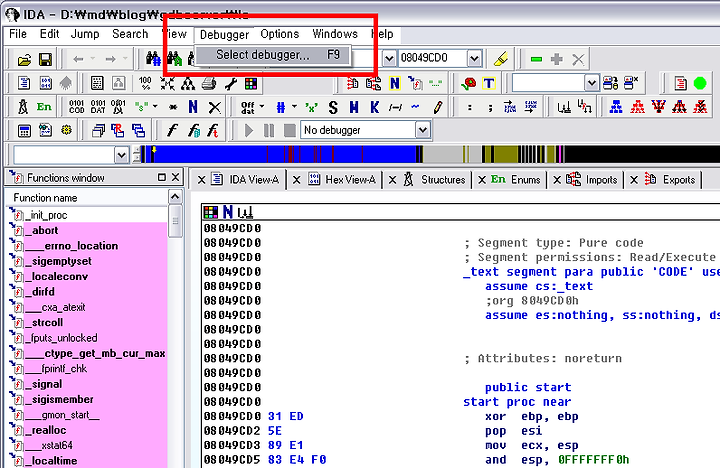Screen dimensions: 720x468
Task: Open the File menu
Action: (x=18, y=34)
